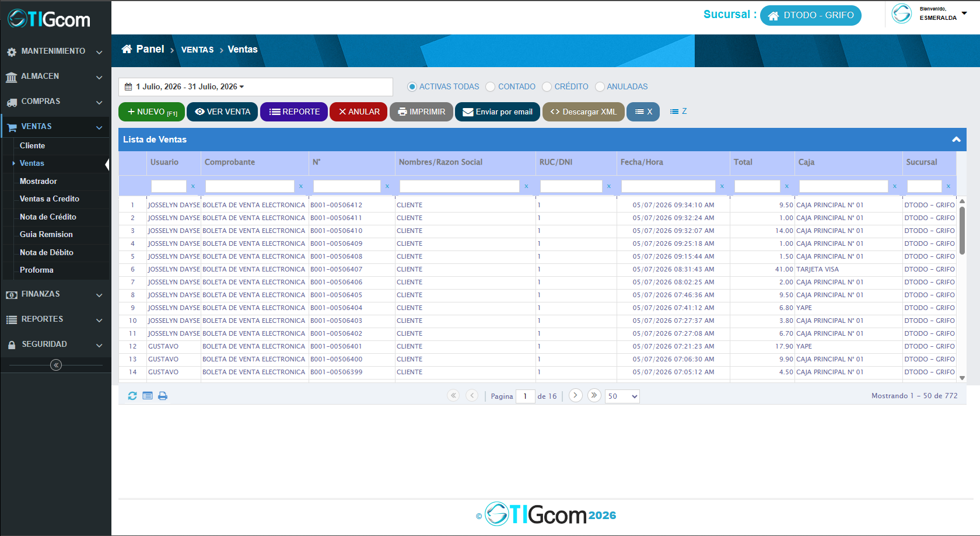Clear the Total filter with x
The image size is (980, 536).
787,186
